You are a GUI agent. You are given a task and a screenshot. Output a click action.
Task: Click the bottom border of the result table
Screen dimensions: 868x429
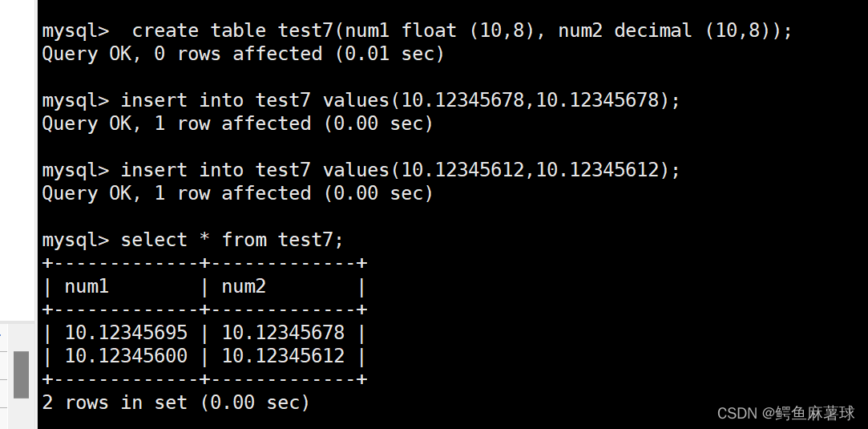(204, 379)
